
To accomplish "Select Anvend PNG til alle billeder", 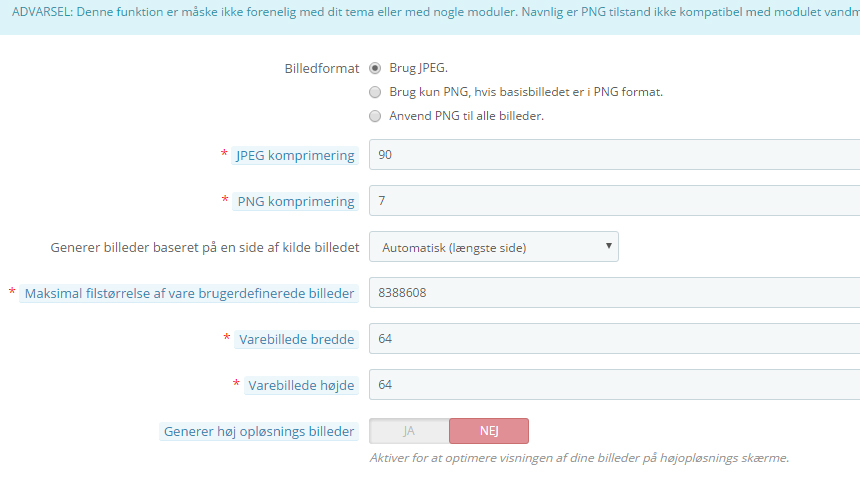I will tap(375, 116).
